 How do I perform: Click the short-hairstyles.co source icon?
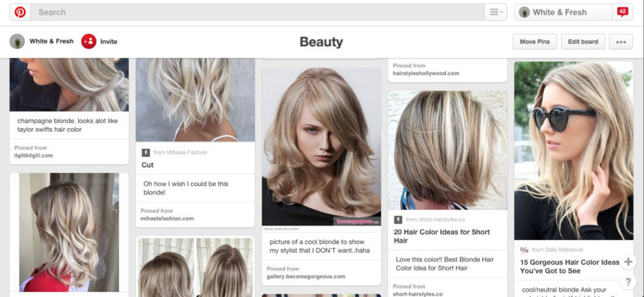click(398, 220)
